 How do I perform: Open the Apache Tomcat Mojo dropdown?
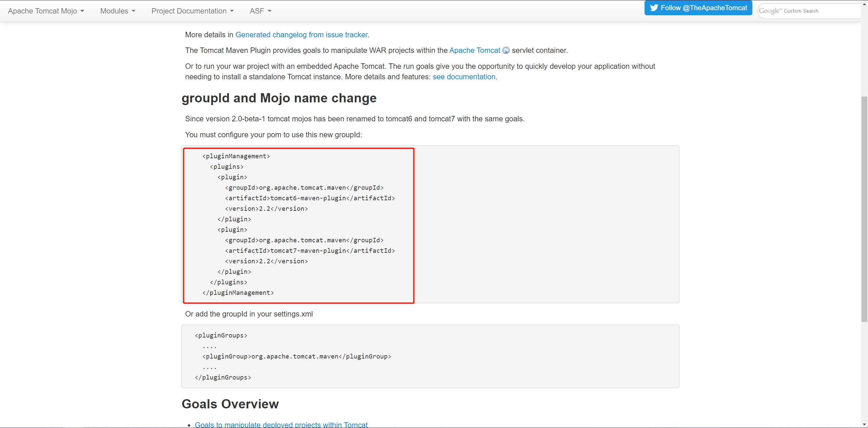click(46, 11)
